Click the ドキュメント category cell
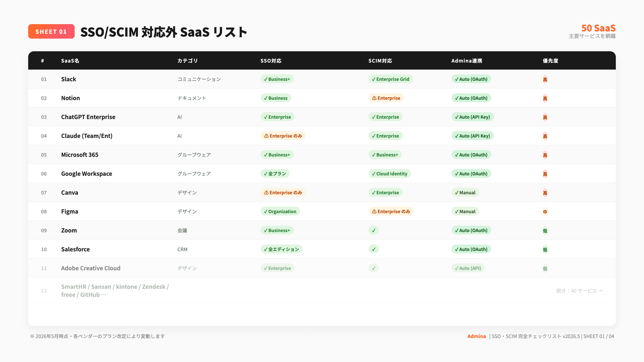 coord(192,98)
